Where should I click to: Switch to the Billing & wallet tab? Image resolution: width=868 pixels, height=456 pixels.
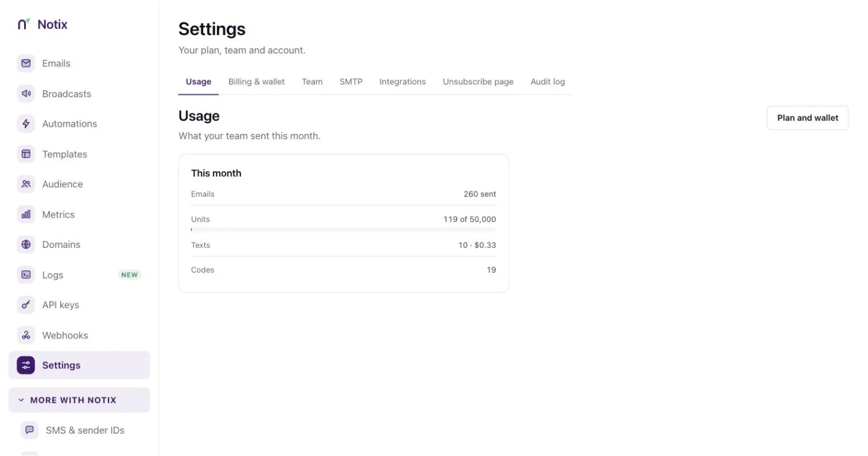click(x=256, y=81)
